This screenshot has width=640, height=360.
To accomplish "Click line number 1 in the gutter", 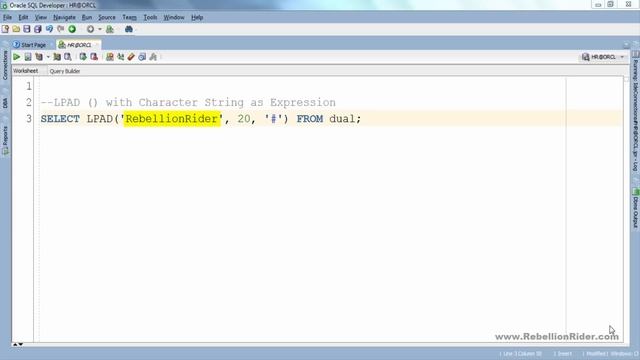I will pos(29,86).
